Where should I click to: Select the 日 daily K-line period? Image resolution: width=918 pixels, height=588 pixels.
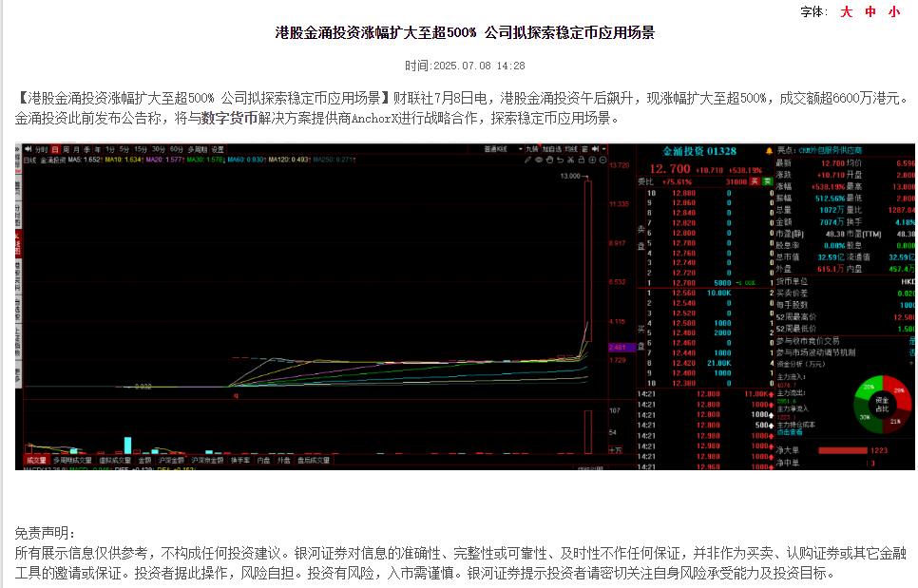[56, 149]
